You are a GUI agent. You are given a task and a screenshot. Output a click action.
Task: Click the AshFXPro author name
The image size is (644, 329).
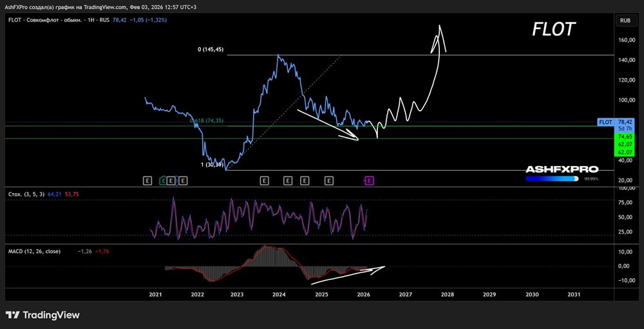click(x=16, y=6)
